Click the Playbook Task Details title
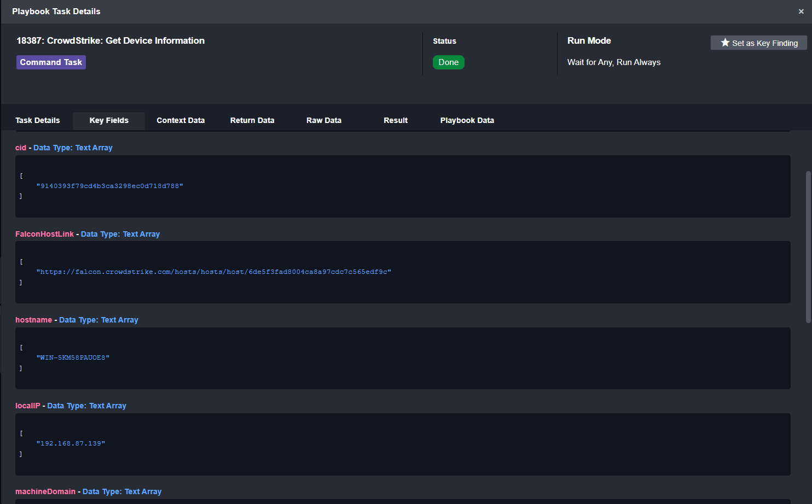Image resolution: width=812 pixels, height=504 pixels. (56, 11)
